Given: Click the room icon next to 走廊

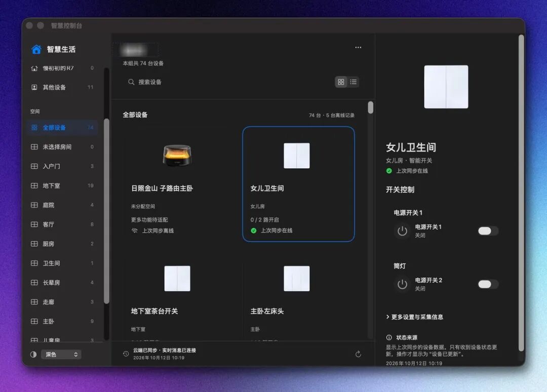Looking at the screenshot, I should tap(34, 302).
